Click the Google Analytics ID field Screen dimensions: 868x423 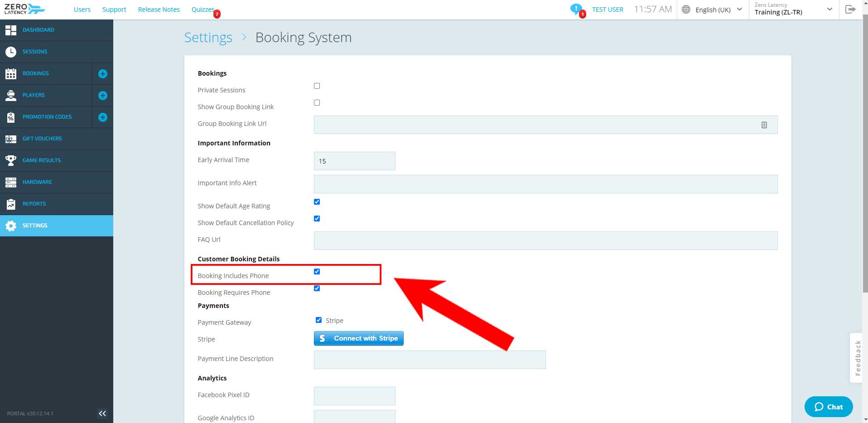tap(354, 417)
